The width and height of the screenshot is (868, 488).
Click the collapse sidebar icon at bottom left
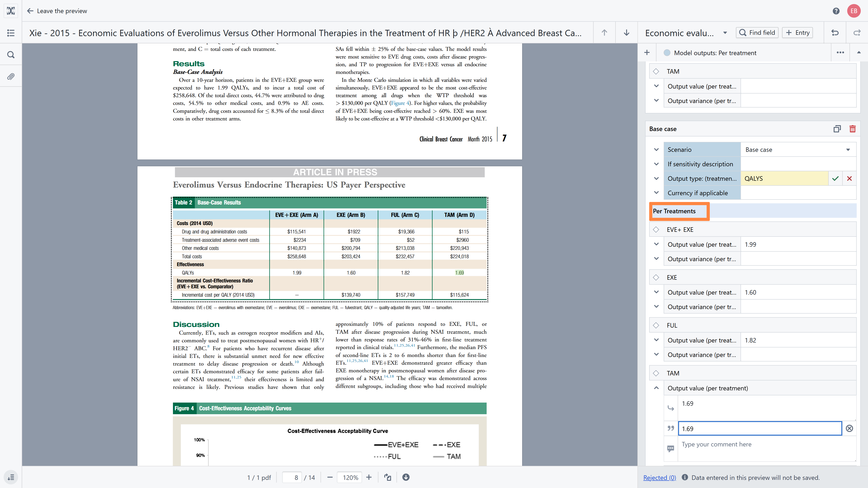pos(11,477)
